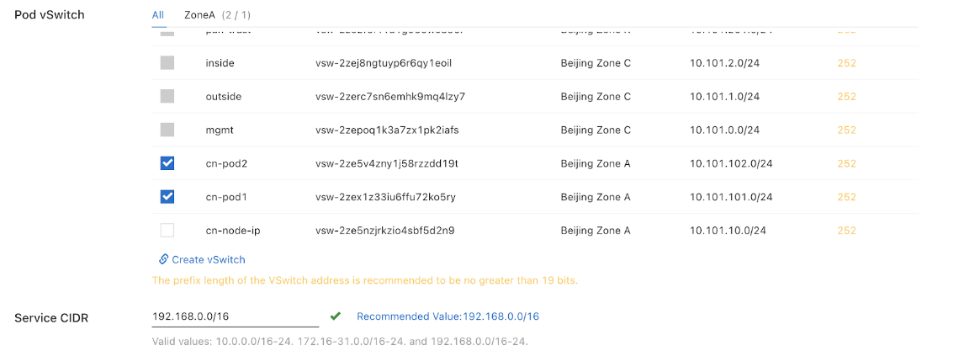This screenshot has width=980, height=351.
Task: Select the cn-pod2 vSwitch name
Action: pyautogui.click(x=226, y=163)
